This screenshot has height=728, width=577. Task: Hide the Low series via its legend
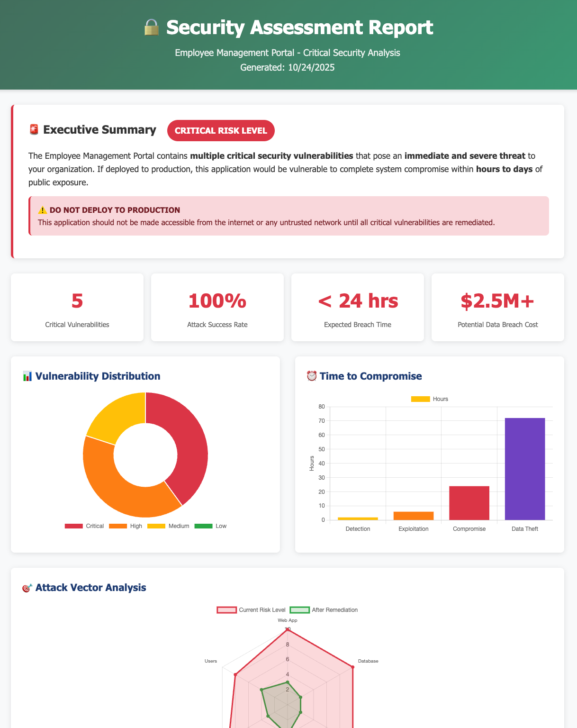point(210,526)
